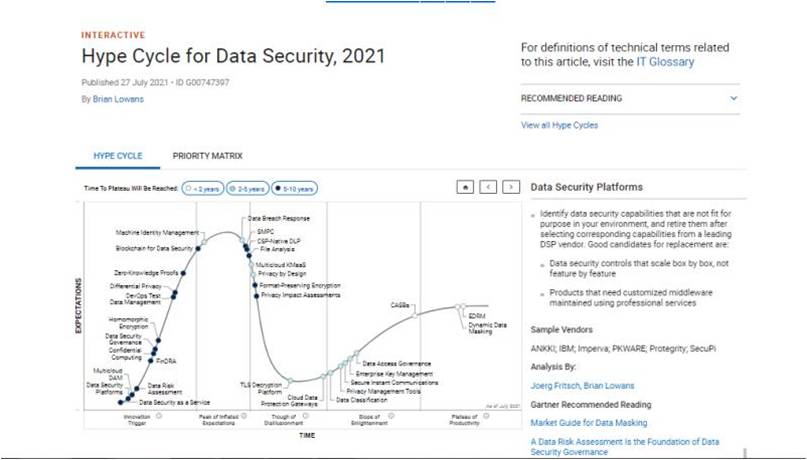Go to next item with right arrow
The image size is (807, 460).
pos(511,186)
